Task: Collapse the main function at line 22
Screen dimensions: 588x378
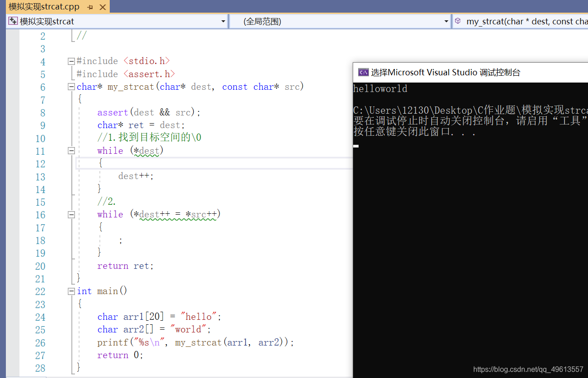Action: [x=71, y=291]
